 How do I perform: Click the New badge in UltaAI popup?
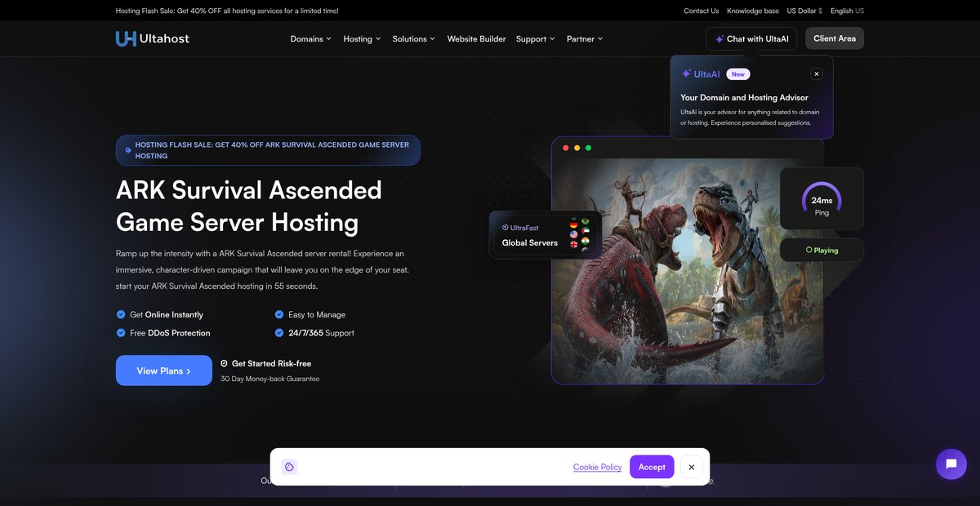coord(738,74)
